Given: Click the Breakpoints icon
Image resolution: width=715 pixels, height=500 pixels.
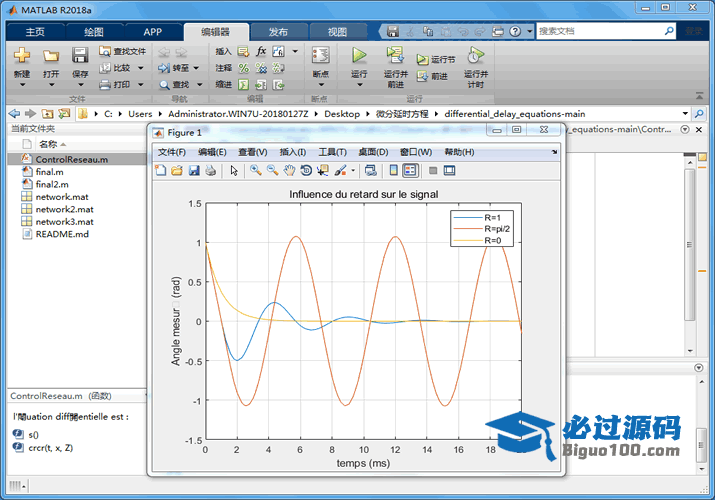Looking at the screenshot, I should tap(321, 56).
